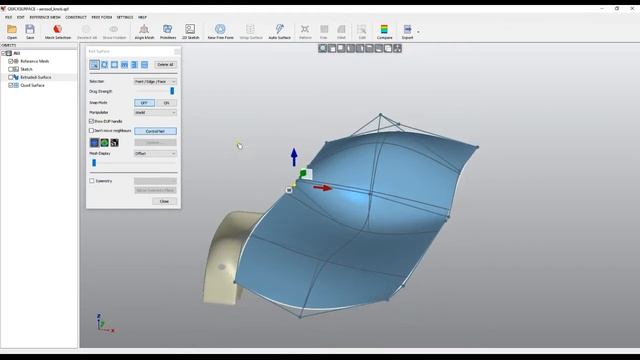
Task: Close the Edit Surface dialog via Close
Action: pyautogui.click(x=164, y=201)
